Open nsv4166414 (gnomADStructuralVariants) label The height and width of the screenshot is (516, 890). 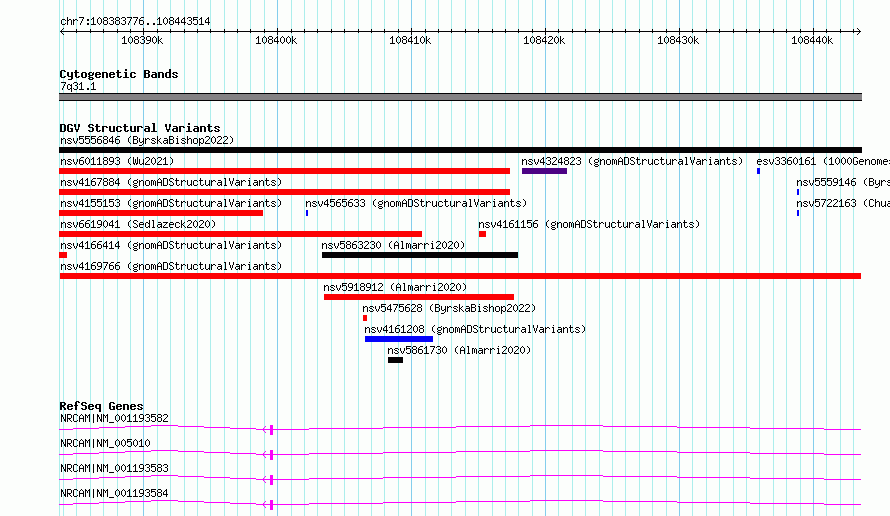point(171,245)
